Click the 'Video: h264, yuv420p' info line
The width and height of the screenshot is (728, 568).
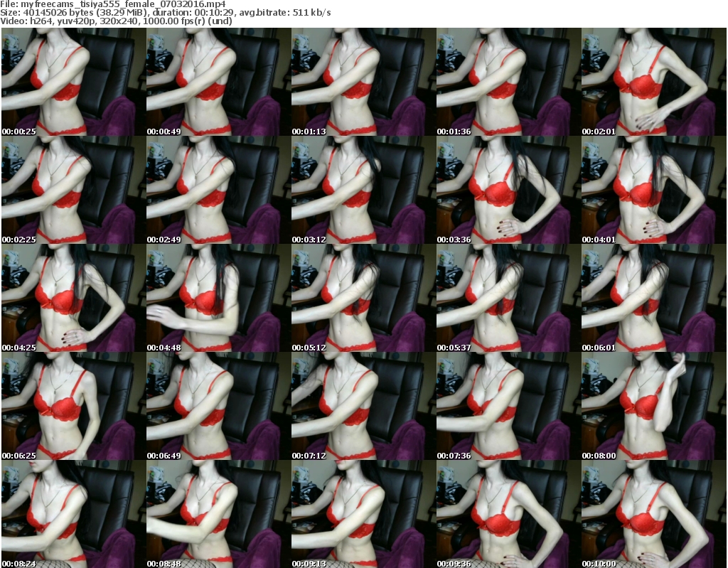tap(116, 21)
